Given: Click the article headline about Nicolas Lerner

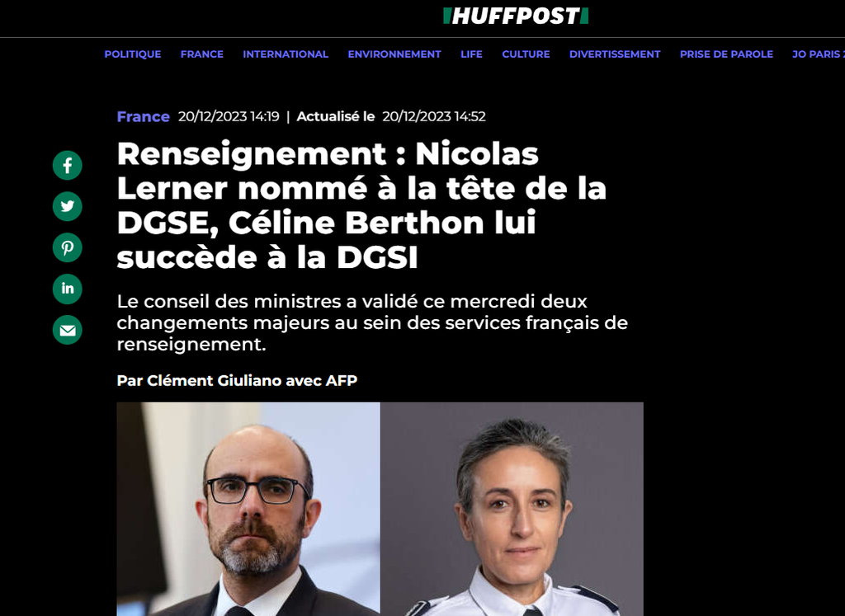Looking at the screenshot, I should click(361, 205).
